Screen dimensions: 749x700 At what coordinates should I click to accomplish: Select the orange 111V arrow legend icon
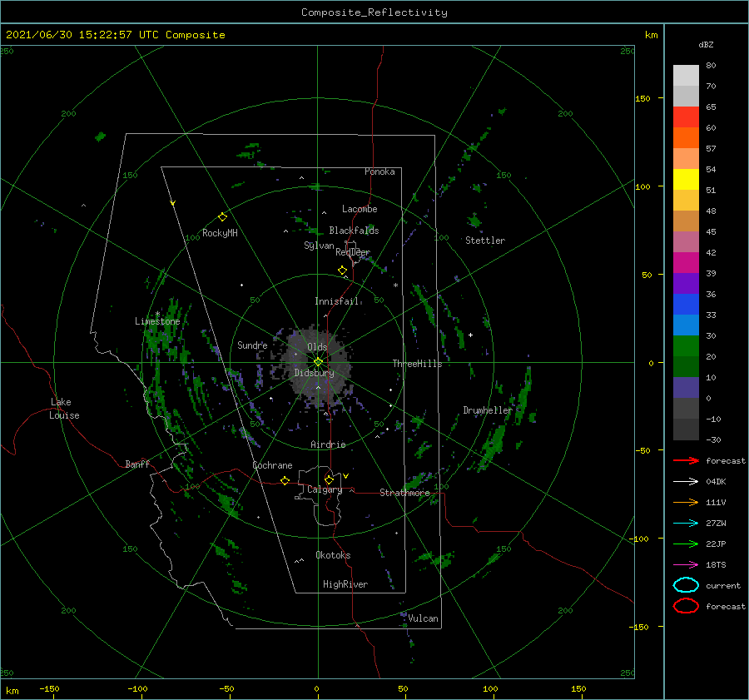(x=686, y=502)
